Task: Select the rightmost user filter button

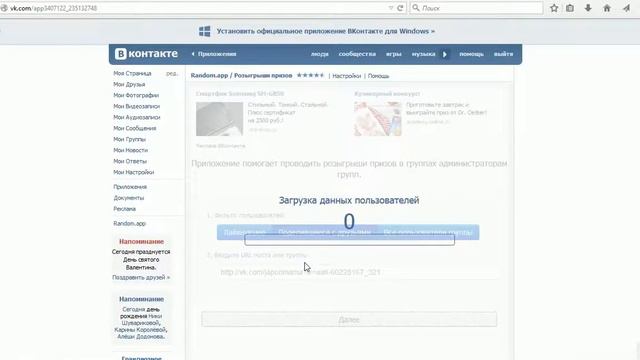Action: pyautogui.click(x=428, y=232)
